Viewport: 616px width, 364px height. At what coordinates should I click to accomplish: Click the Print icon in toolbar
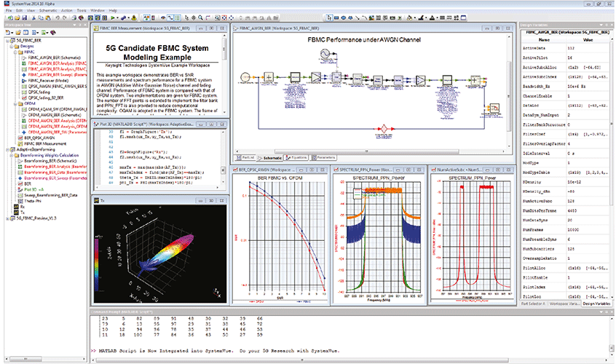[74, 17]
